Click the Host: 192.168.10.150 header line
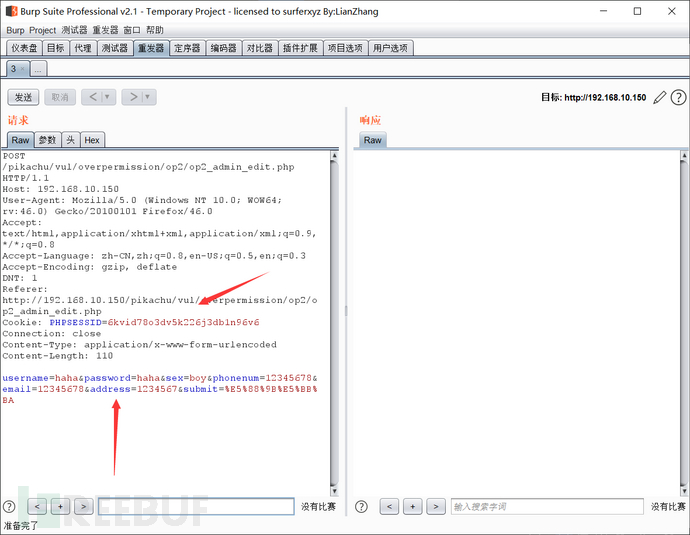This screenshot has height=535, width=690. [60, 189]
